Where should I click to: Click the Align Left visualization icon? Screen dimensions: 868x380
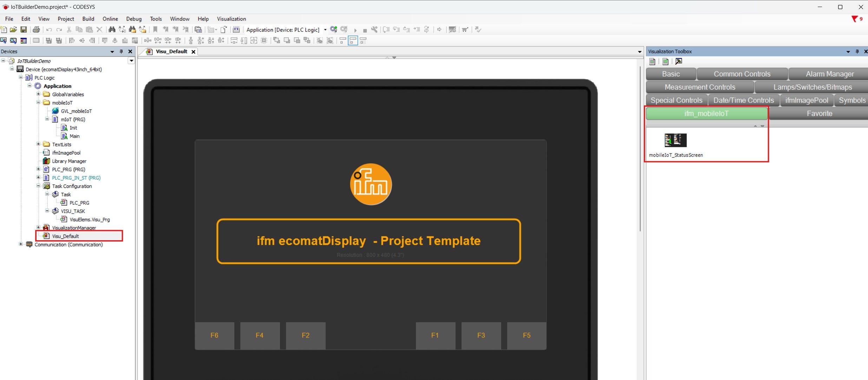point(72,40)
